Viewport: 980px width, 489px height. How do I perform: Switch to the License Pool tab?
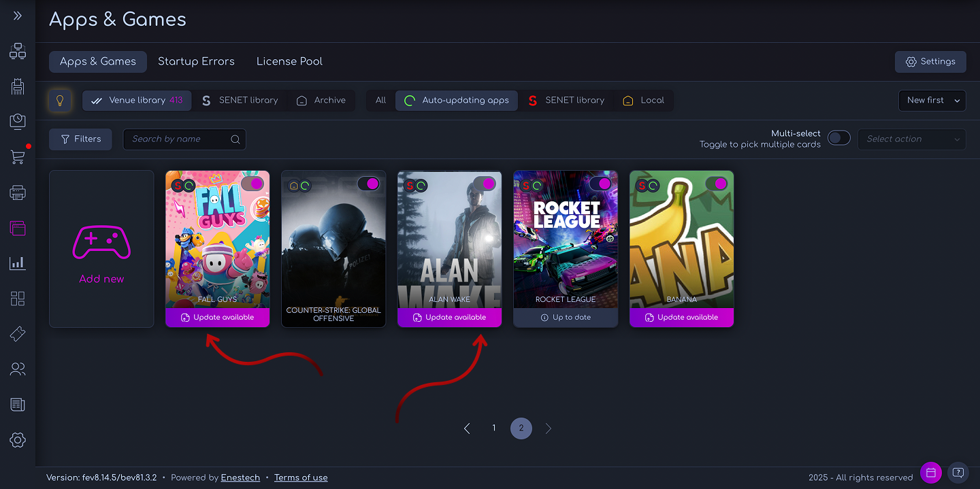point(289,61)
